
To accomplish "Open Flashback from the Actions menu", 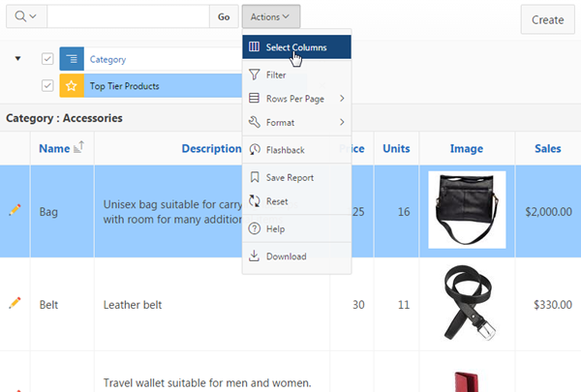I will point(285,150).
